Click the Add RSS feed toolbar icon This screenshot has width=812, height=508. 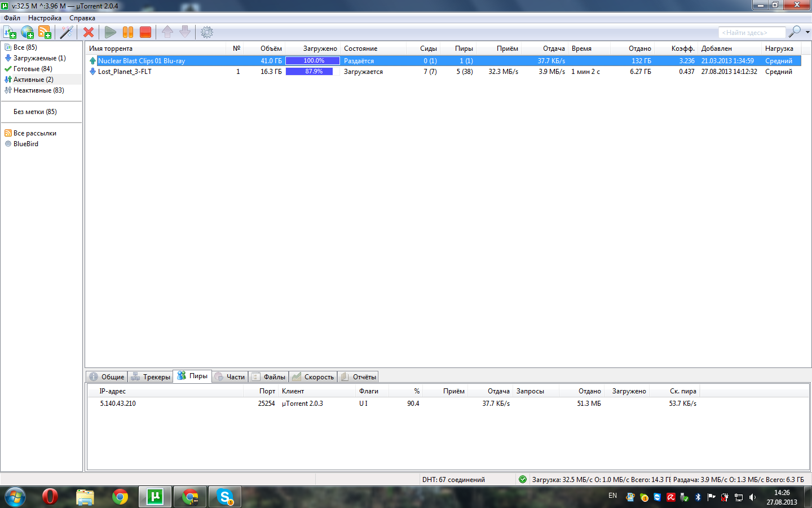45,32
